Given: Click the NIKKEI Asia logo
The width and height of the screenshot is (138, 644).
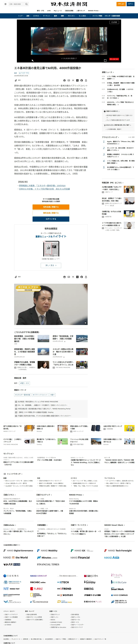Looking at the screenshot, I should [112, 557].
